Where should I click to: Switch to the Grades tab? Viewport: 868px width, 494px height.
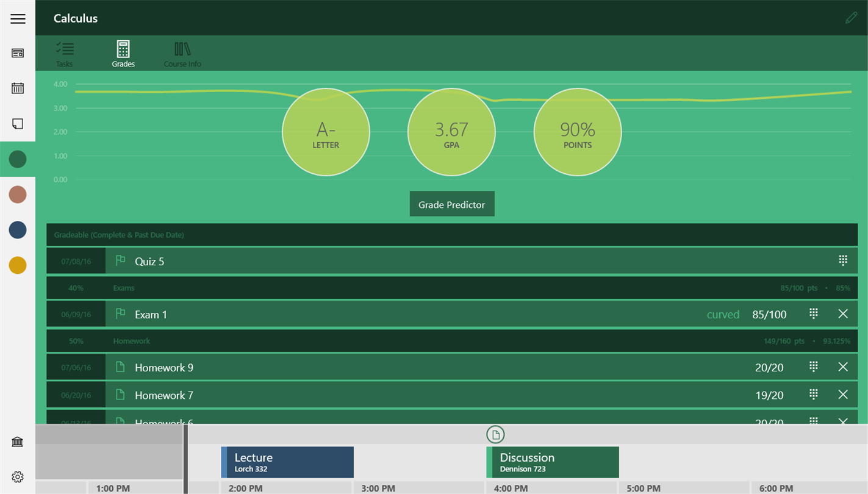pos(123,54)
